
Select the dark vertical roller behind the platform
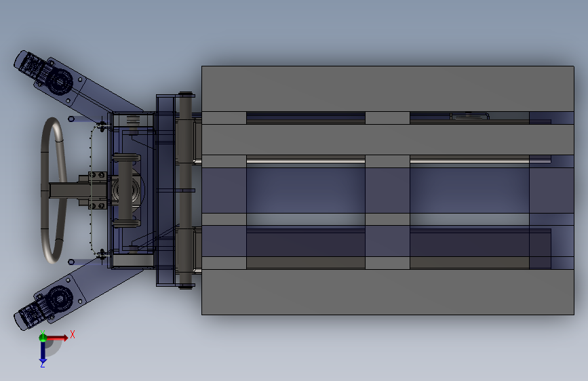tap(185, 190)
